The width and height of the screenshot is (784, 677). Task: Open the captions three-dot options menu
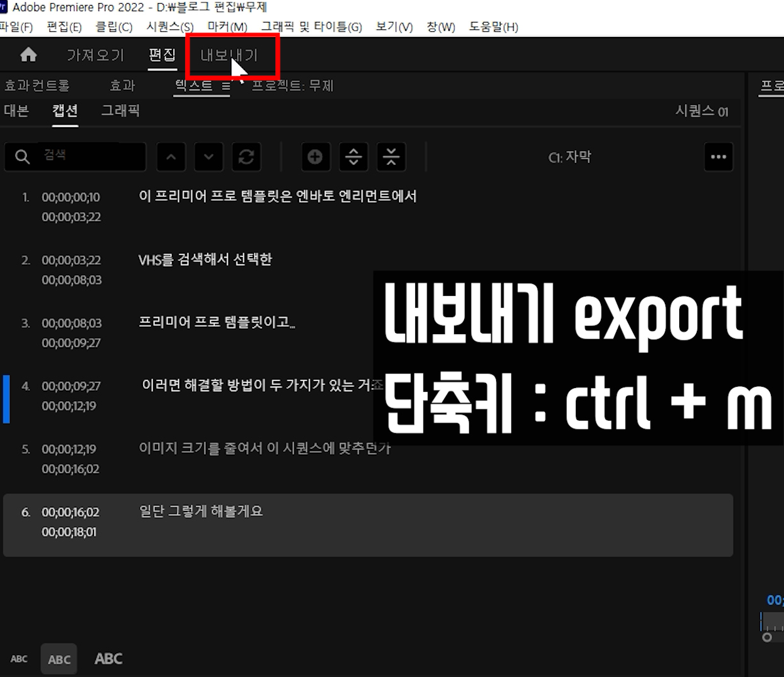(x=719, y=157)
